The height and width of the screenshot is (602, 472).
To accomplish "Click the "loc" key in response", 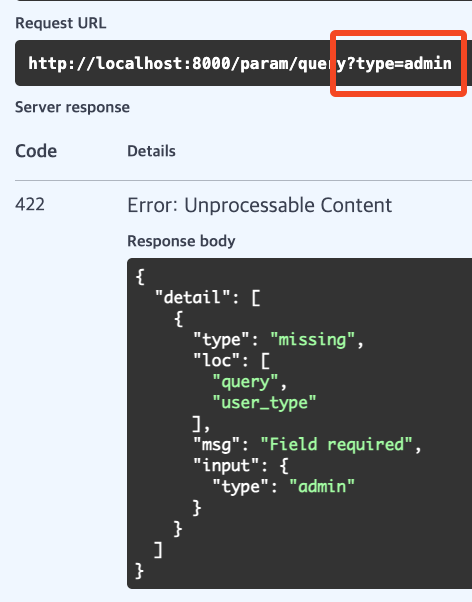I will pyautogui.click(x=217, y=361).
